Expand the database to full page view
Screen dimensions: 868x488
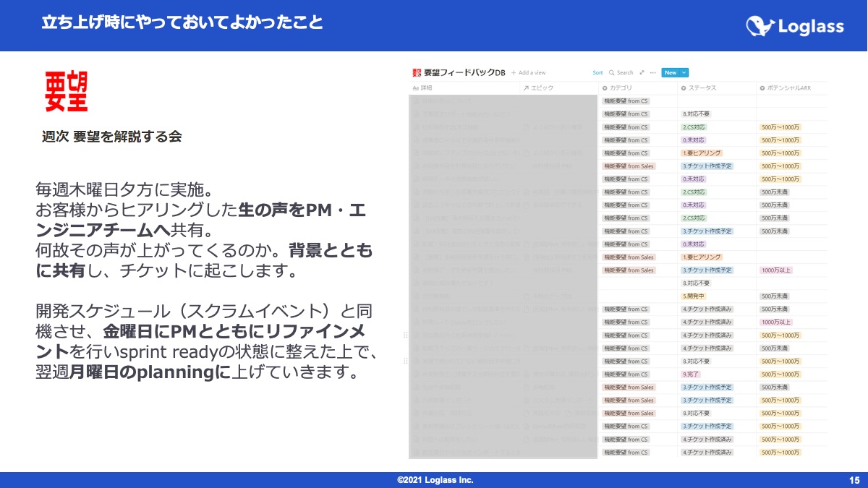642,73
